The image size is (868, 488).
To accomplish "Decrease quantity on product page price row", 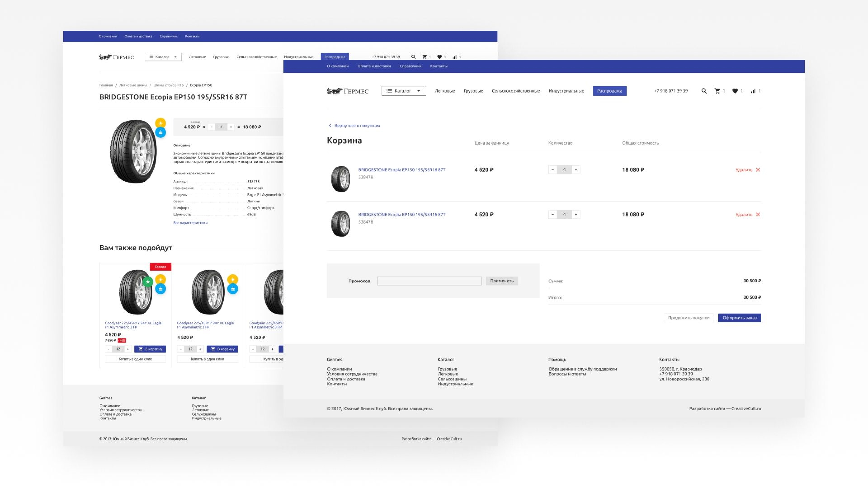I will (x=211, y=127).
